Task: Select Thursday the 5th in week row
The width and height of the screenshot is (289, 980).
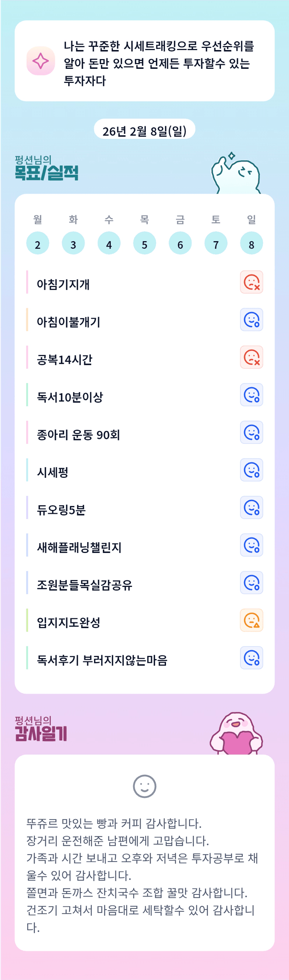Action: pyautogui.click(x=145, y=243)
